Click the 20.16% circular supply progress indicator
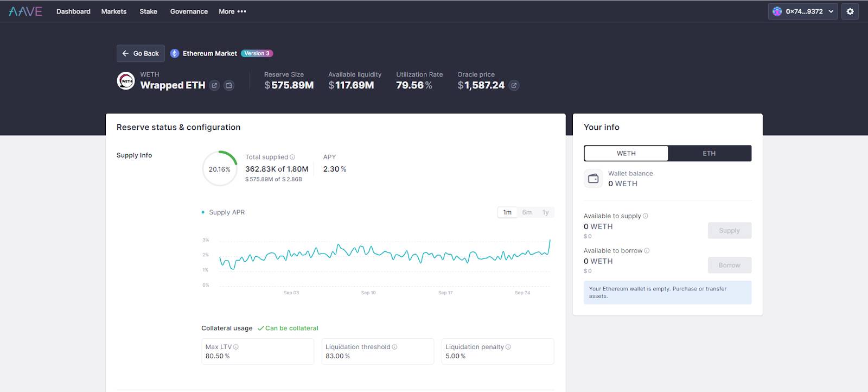 click(220, 169)
